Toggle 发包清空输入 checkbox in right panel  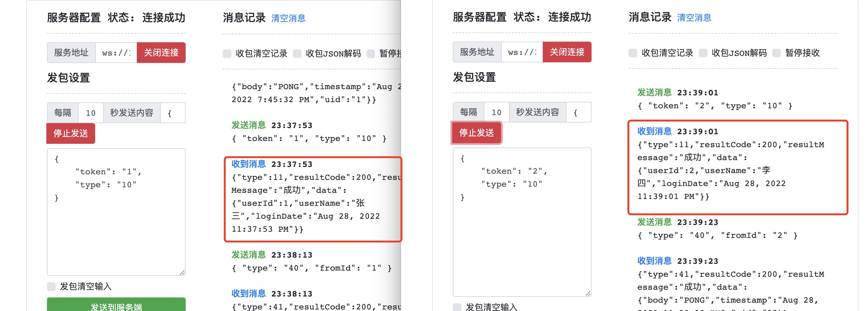[x=457, y=307]
